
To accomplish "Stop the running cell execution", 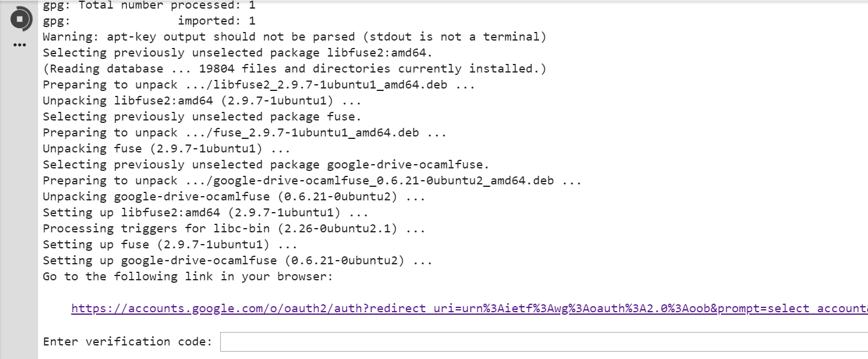I will (x=20, y=19).
